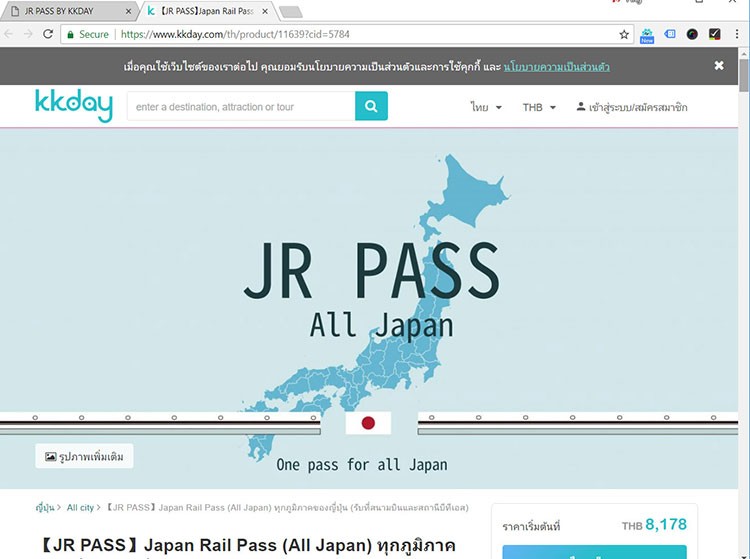Click the ญี่ปุ่น breadcrumb link
The width and height of the screenshot is (750, 559).
click(45, 508)
